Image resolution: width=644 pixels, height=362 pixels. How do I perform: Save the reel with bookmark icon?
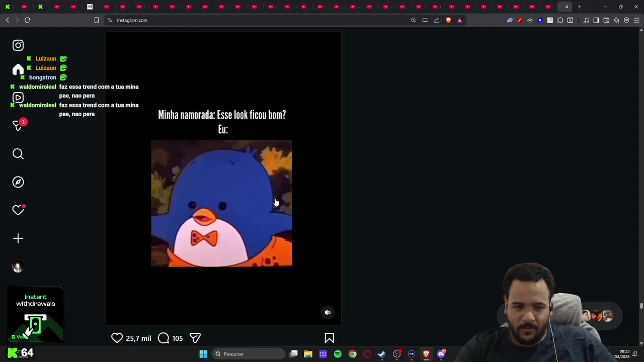[329, 338]
